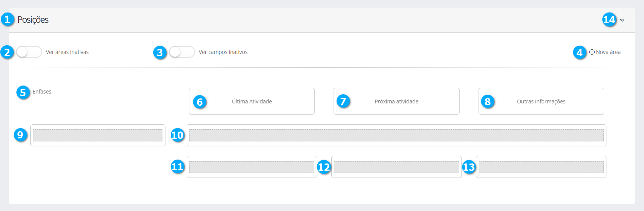Screen dimensions: 644x211
Task: Click the number 14 badge near collapse arrow
Action: (x=609, y=19)
